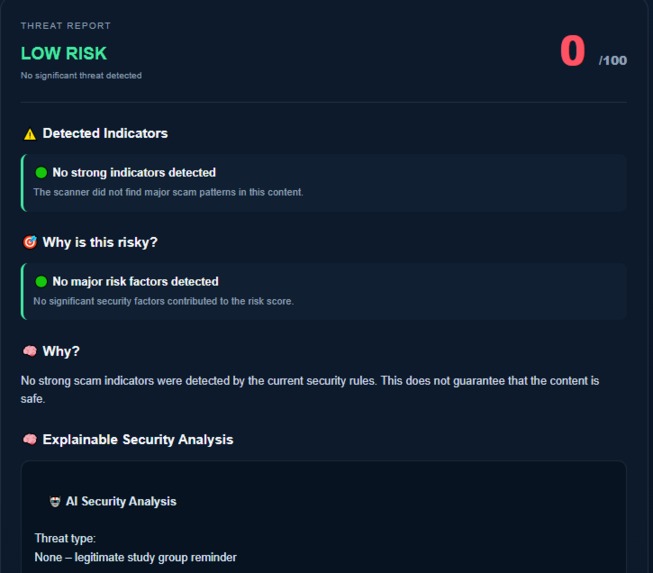653x573 pixels.
Task: Click 'No significant threat detected' text
Action: (x=81, y=76)
